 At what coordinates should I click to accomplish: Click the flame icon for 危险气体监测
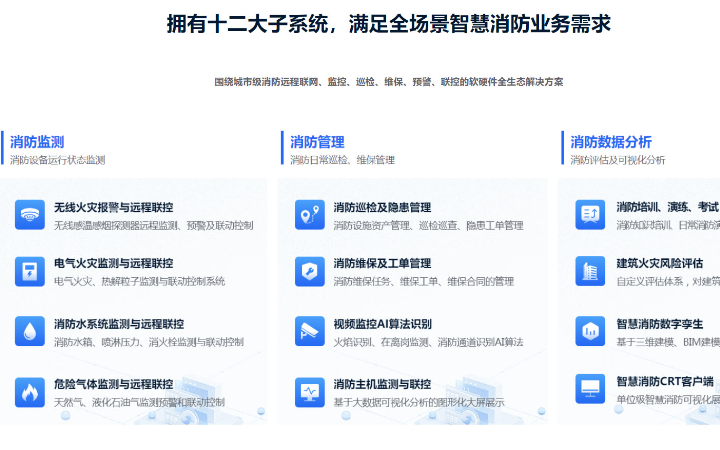point(30,390)
